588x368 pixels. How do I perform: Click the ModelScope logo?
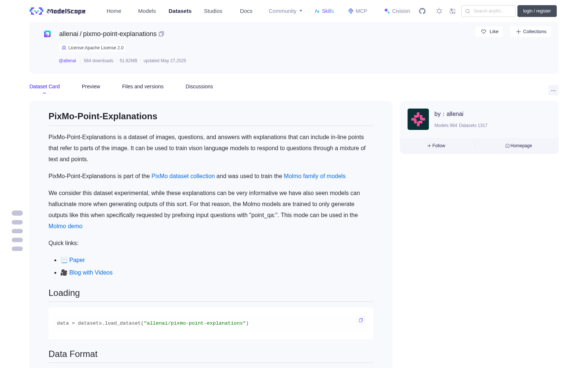(x=58, y=11)
